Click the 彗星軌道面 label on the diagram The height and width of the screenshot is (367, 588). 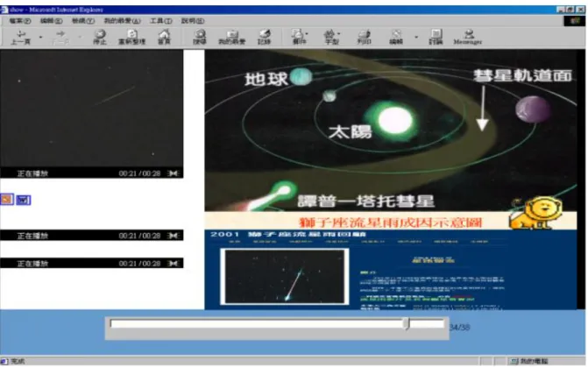pos(522,75)
